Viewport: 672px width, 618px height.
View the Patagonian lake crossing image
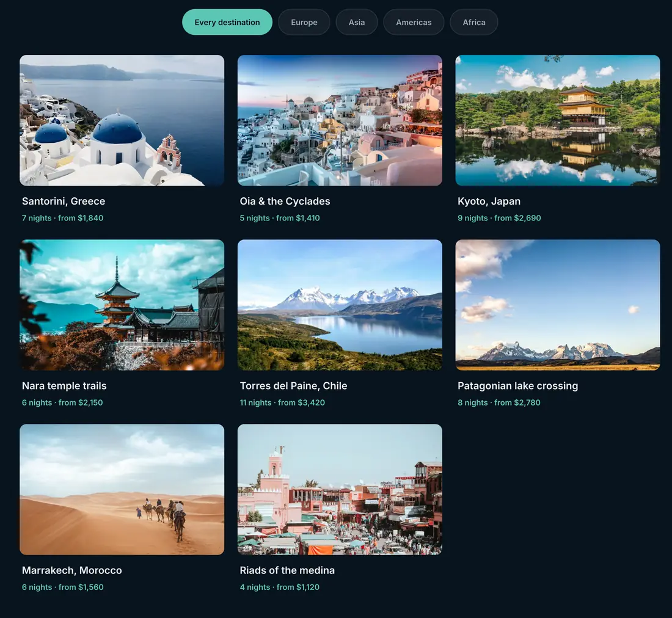point(558,305)
